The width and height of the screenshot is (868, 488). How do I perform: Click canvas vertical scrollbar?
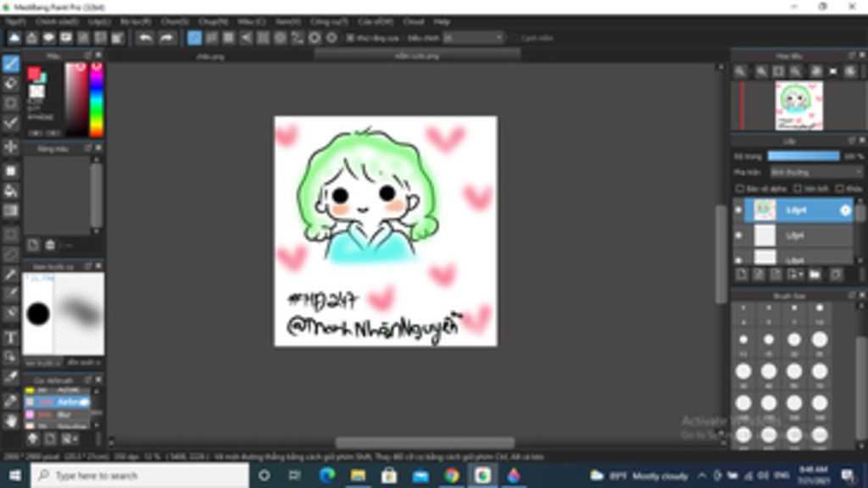[721, 254]
